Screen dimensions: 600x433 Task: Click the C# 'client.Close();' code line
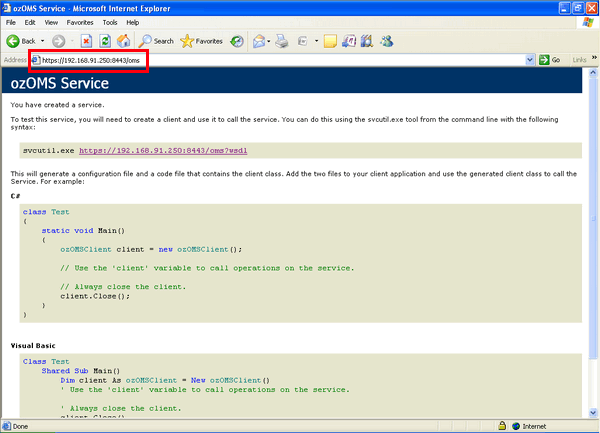95,296
